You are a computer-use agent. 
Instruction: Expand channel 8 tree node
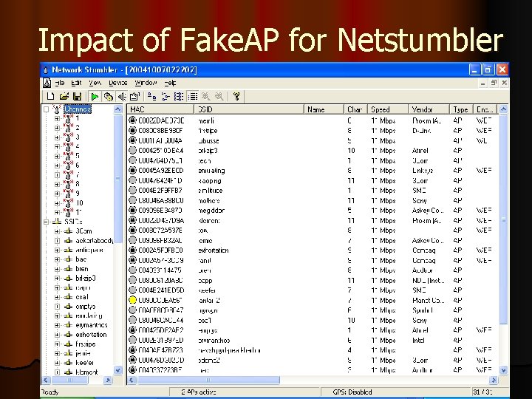point(57,184)
